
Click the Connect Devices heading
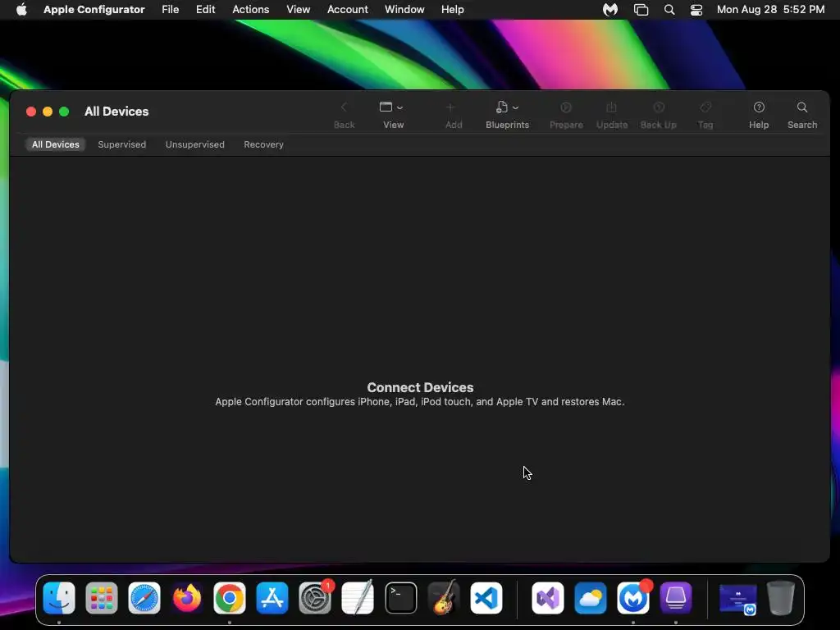[420, 387]
